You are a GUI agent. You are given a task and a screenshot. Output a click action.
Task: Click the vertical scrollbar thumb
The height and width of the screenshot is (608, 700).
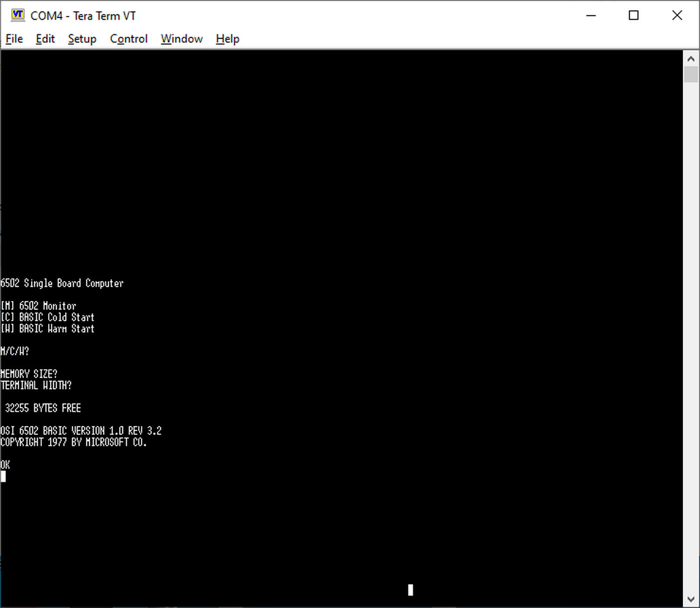click(x=691, y=75)
